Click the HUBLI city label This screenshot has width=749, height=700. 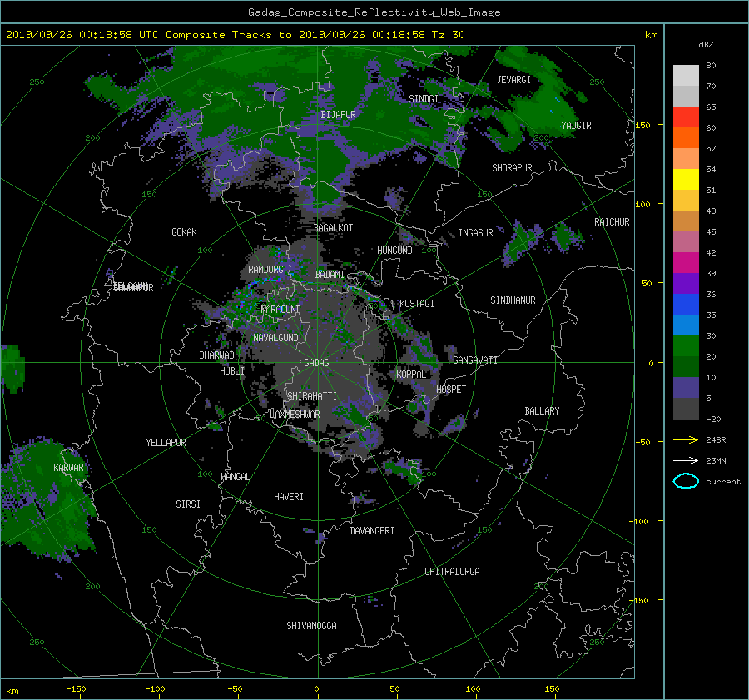[232, 370]
